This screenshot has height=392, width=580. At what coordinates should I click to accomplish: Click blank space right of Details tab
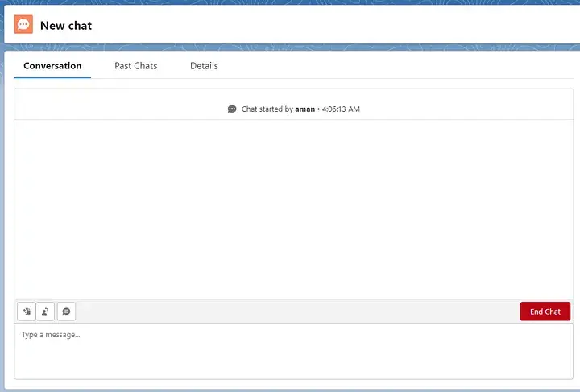click(x=387, y=66)
